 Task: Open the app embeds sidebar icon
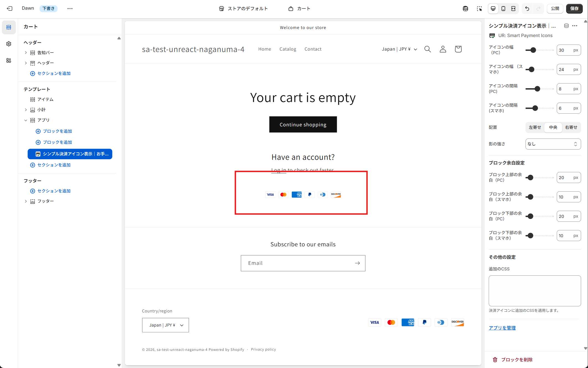pyautogui.click(x=9, y=61)
